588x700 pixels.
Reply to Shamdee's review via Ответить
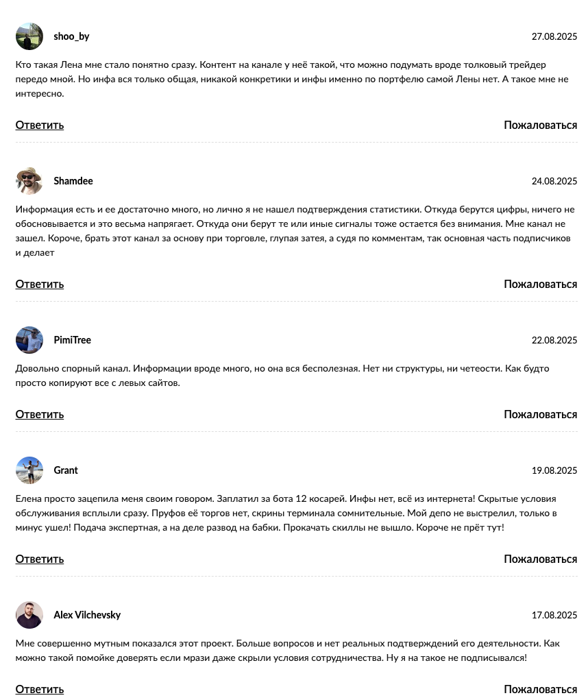[40, 284]
